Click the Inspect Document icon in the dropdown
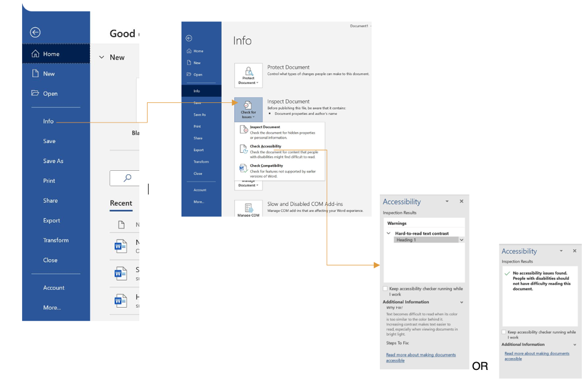This screenshot has width=587, height=392. pyautogui.click(x=244, y=130)
